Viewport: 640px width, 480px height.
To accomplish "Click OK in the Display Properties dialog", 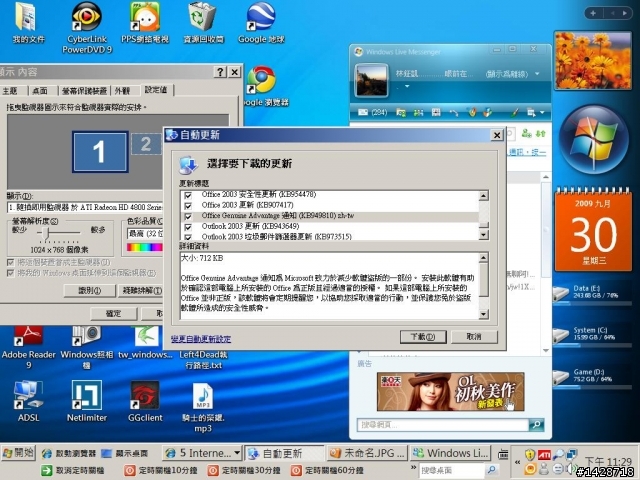I will click(113, 313).
